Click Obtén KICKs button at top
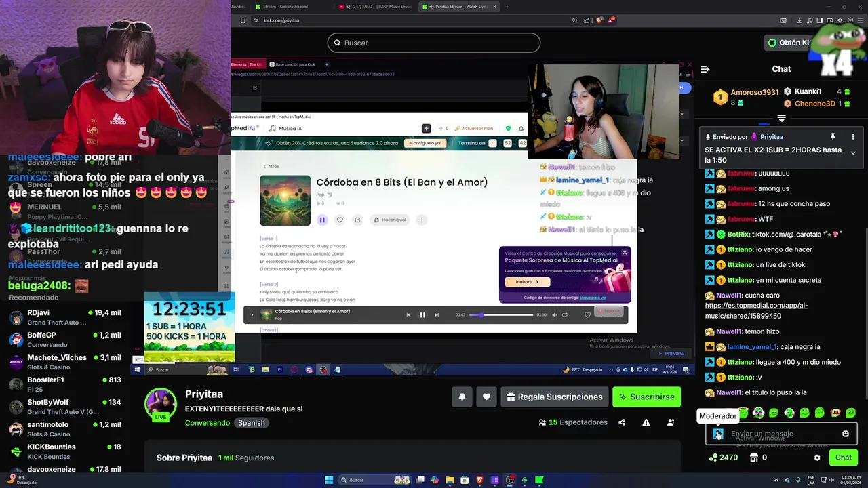The height and width of the screenshot is (488, 868). point(789,43)
